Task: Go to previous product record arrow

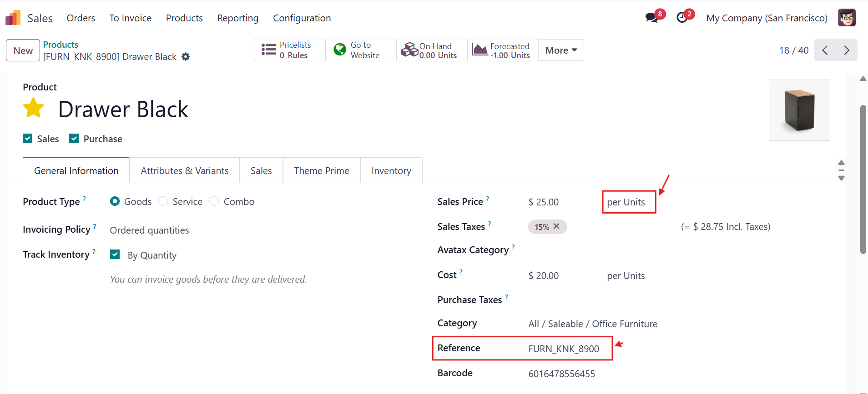Action: [825, 50]
